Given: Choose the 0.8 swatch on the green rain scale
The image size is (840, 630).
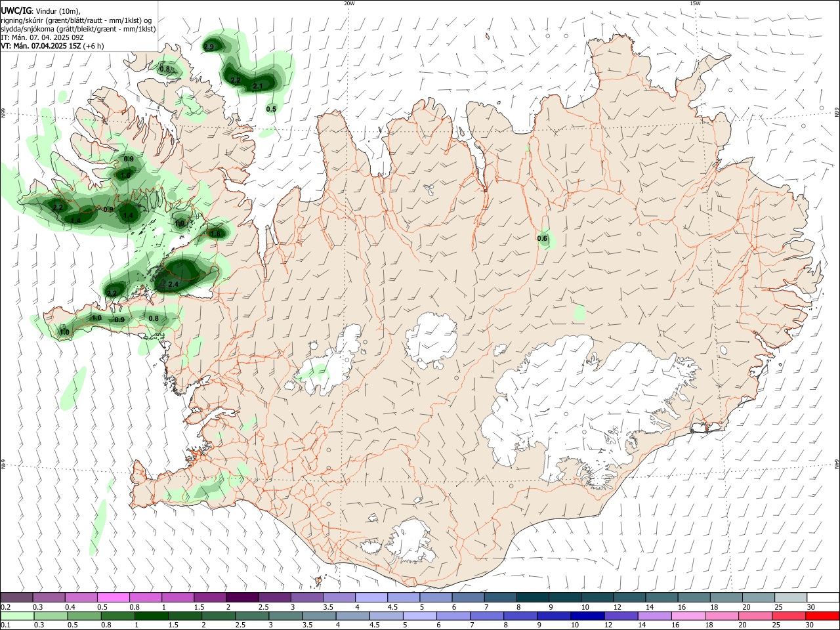Looking at the screenshot, I should click(x=118, y=616).
